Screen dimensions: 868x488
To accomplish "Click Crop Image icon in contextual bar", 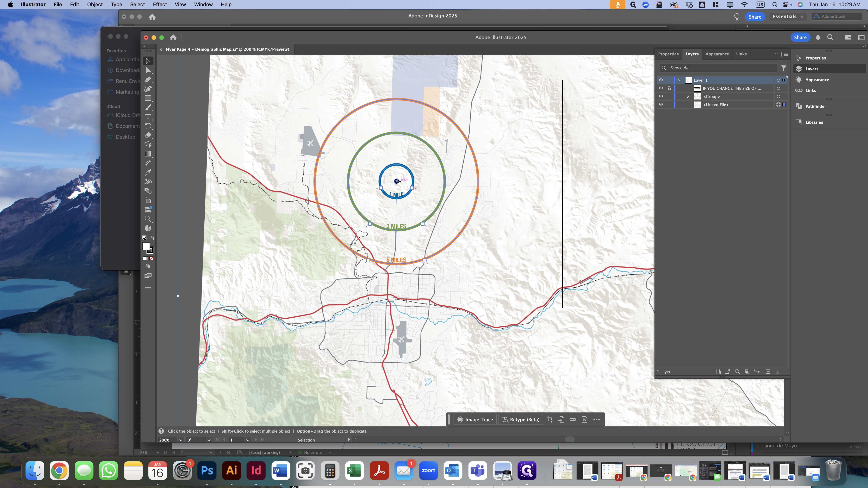I will pyautogui.click(x=550, y=419).
